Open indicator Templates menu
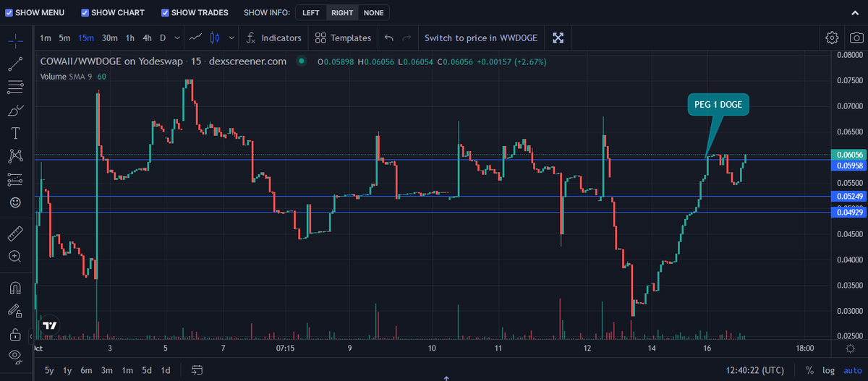This screenshot has height=381, width=868. point(344,38)
